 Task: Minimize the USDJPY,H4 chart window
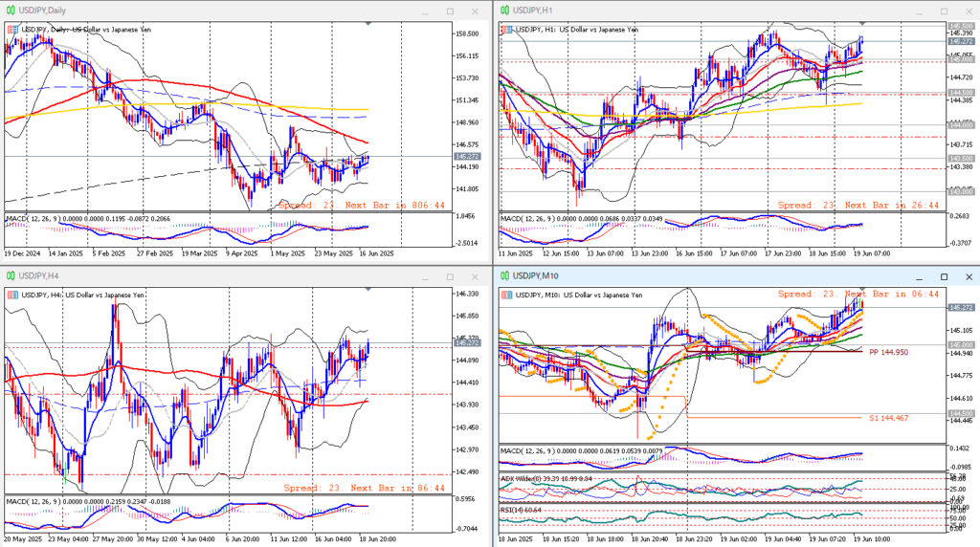(425, 276)
